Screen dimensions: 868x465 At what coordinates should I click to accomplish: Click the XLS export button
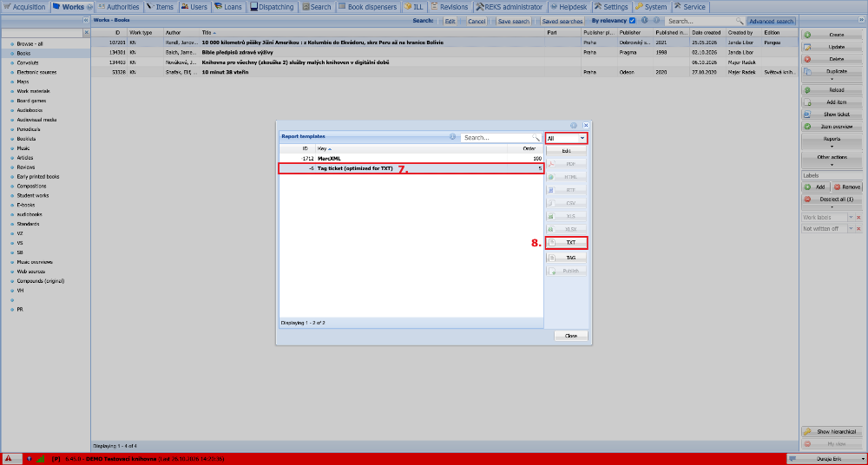coord(566,216)
